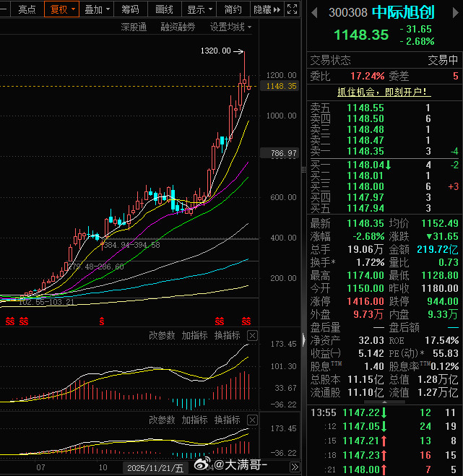Screen dimensions: 463x476
Task: Click the 买一 price 1148.04
Action: 365,165
